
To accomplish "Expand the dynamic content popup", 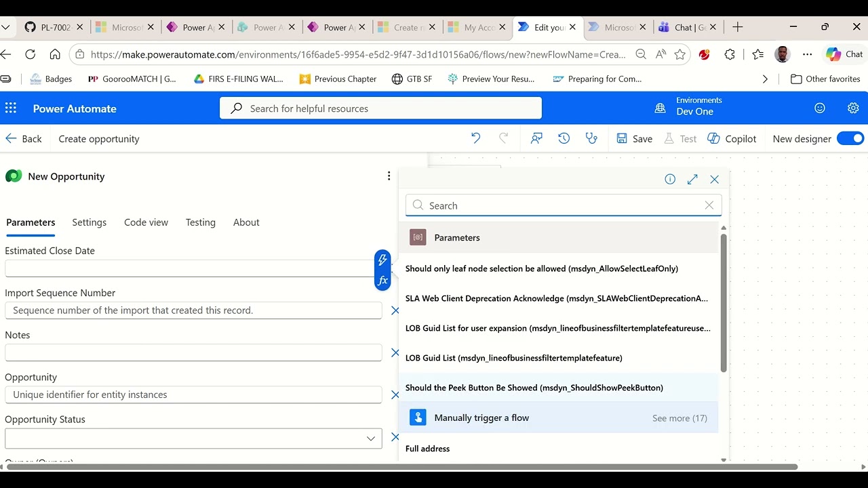I will [x=692, y=179].
